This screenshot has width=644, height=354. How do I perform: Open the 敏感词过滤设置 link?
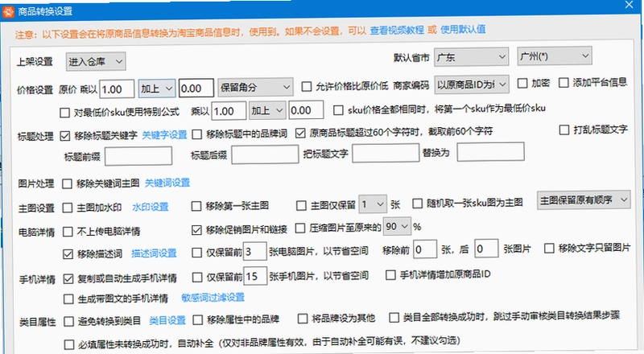coord(213,298)
